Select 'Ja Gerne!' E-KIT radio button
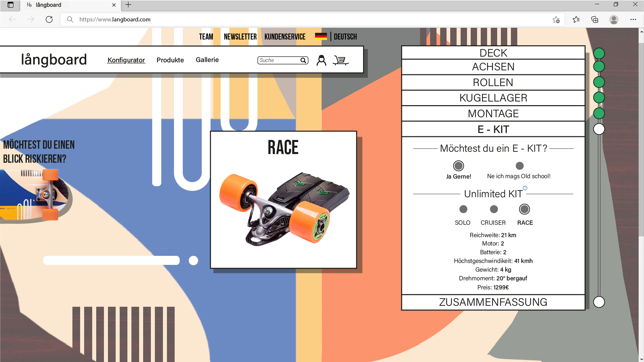The image size is (644, 362). coord(459,166)
